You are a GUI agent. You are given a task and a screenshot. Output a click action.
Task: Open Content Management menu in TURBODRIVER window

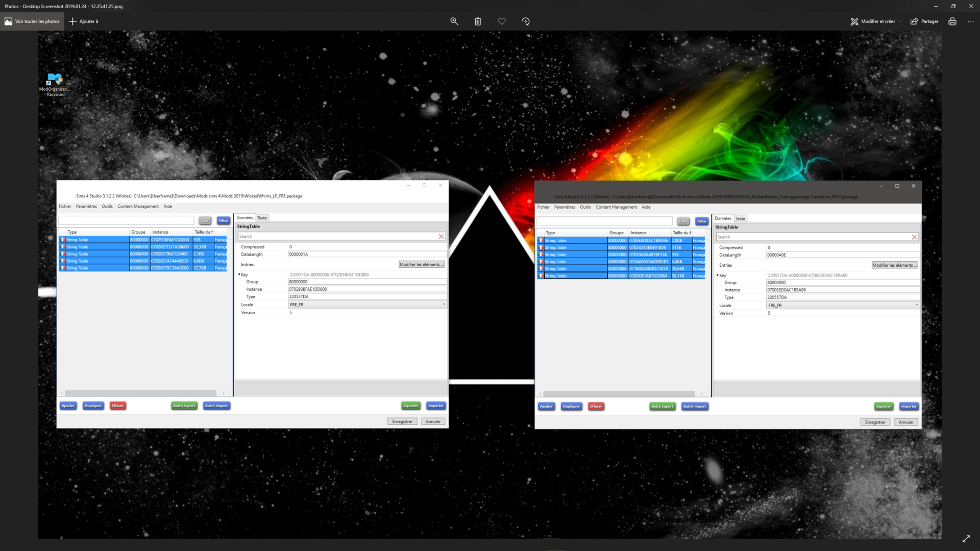point(616,207)
